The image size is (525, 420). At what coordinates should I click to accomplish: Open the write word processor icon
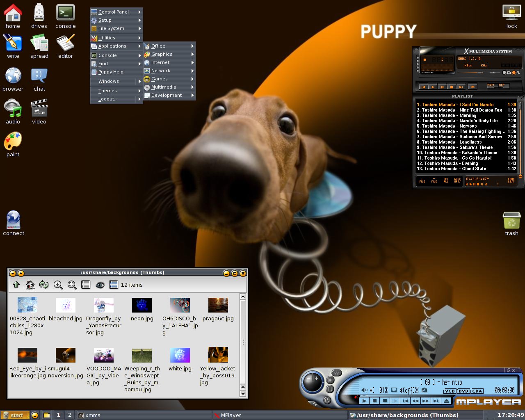pos(13,46)
